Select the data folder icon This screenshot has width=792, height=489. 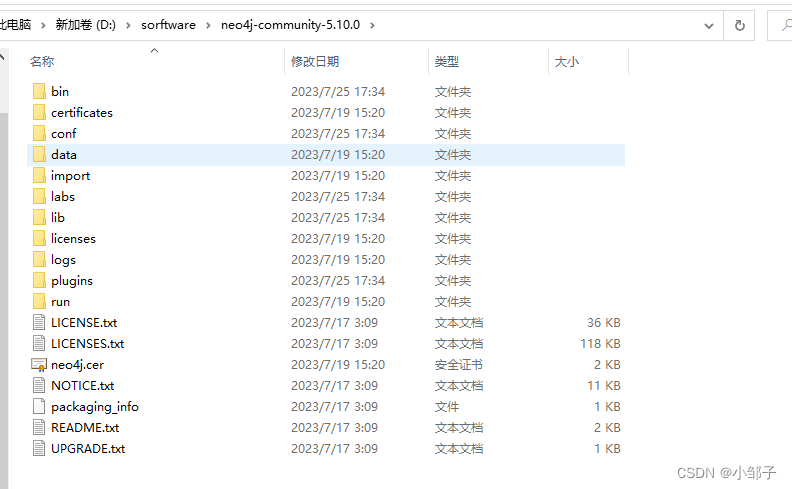pos(39,155)
